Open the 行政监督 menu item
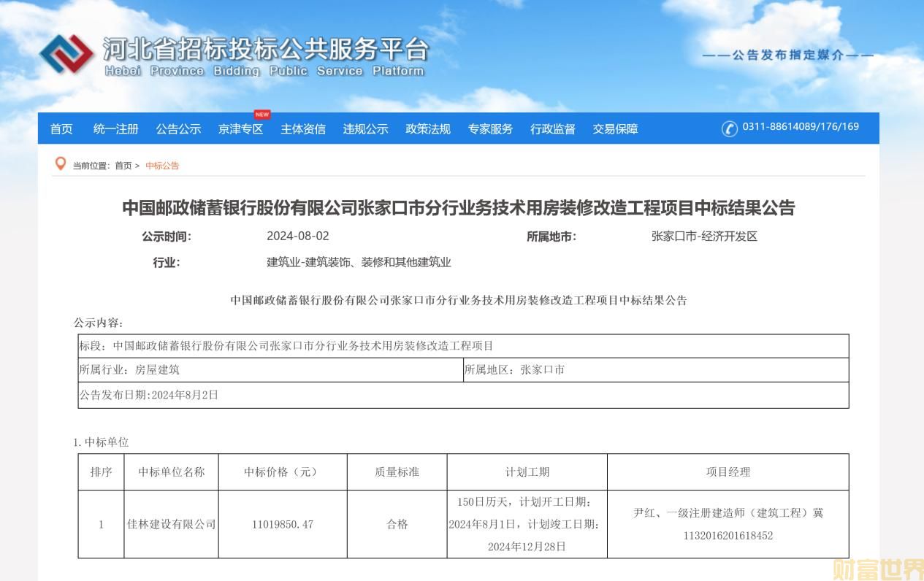Viewport: 924px width, 581px height. click(x=553, y=129)
